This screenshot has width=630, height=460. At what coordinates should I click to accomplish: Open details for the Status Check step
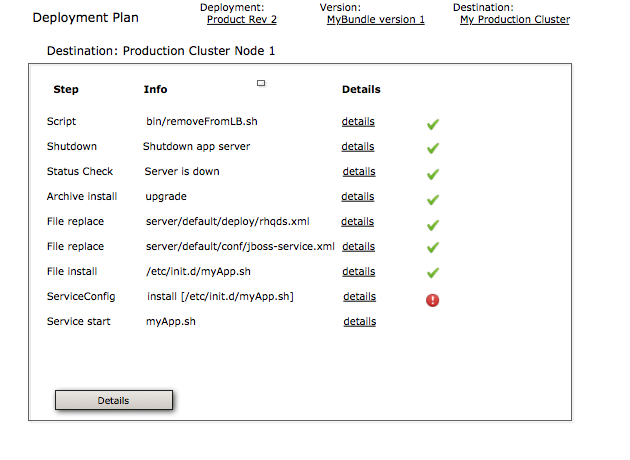pyautogui.click(x=359, y=172)
